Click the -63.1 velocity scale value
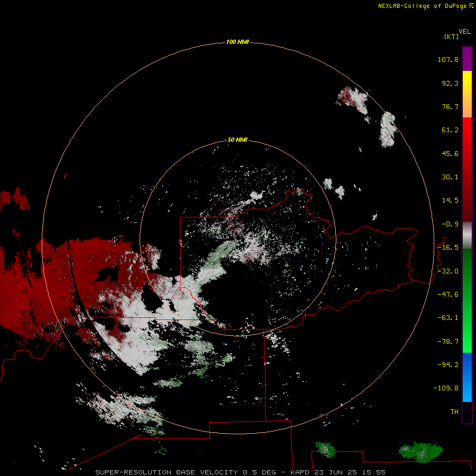 tap(448, 318)
